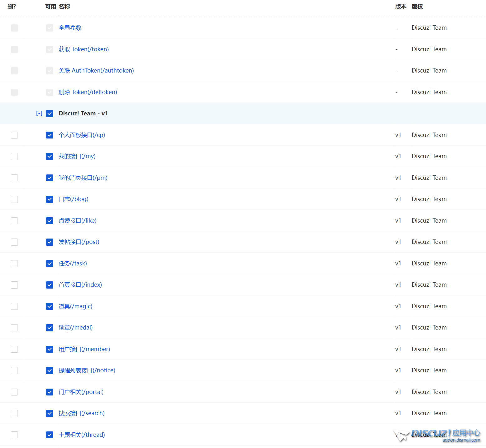Open the 任务(/task) link

tap(73, 264)
